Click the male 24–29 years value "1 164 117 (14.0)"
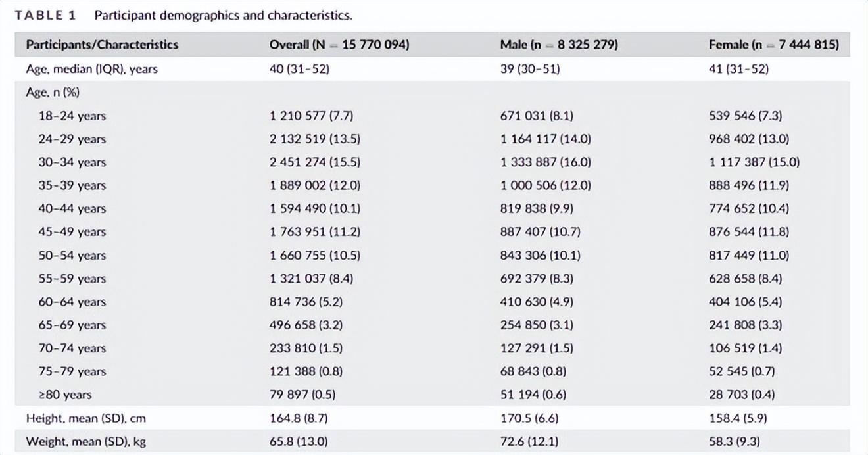Viewport: 868px width, 455px height. click(545, 139)
